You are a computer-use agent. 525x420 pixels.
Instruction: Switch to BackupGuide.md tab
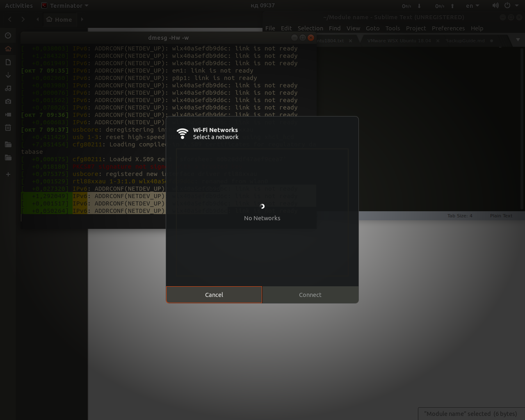point(465,41)
